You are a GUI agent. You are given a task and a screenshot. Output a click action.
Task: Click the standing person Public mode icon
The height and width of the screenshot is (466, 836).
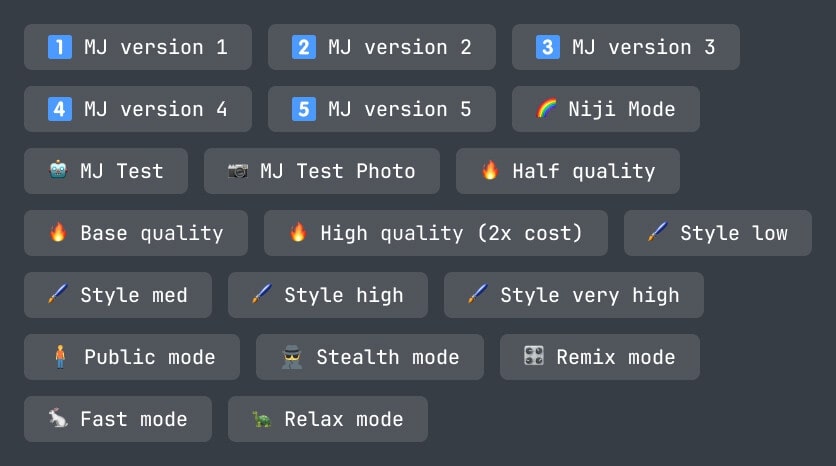[x=60, y=357]
